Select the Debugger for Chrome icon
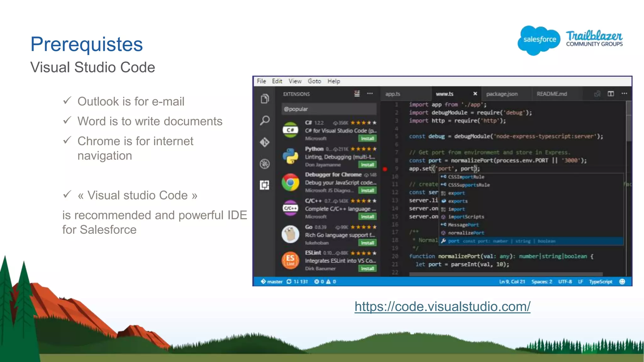The image size is (644, 362). coord(290,182)
